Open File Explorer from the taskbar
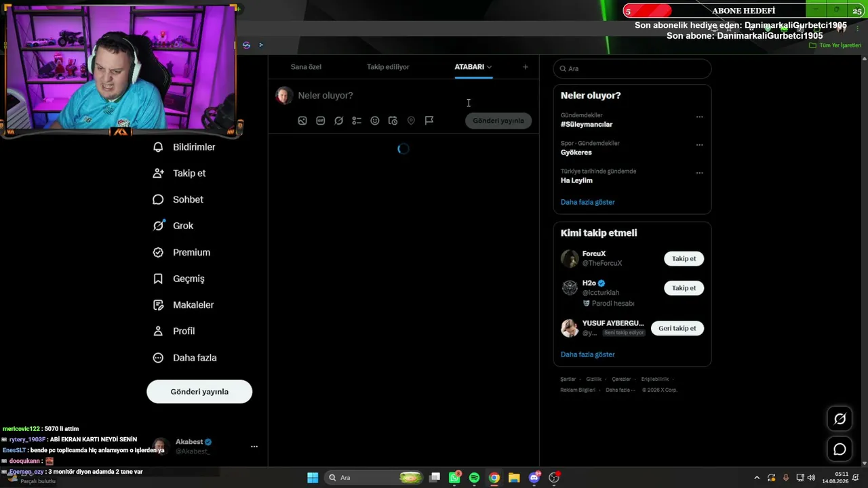This screenshot has height=488, width=868. (514, 478)
